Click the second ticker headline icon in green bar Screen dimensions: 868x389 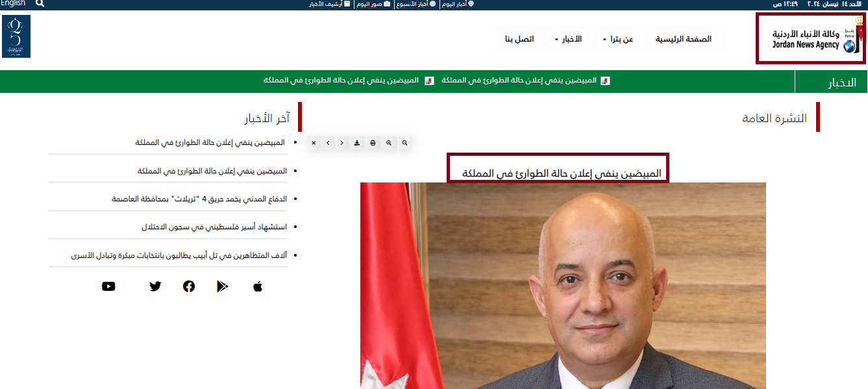pos(429,81)
